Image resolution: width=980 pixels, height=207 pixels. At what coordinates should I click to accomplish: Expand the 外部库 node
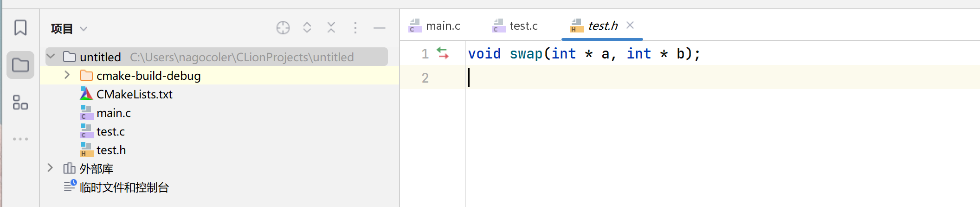click(51, 168)
